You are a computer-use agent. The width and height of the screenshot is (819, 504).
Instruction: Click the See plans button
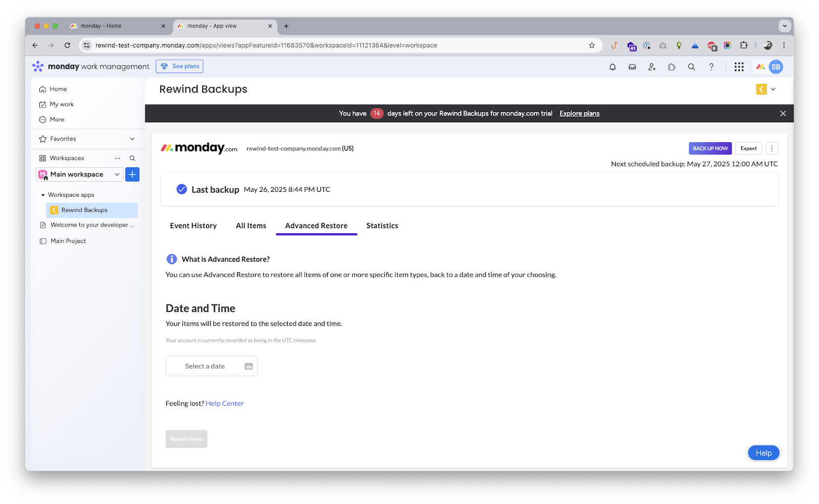click(180, 67)
